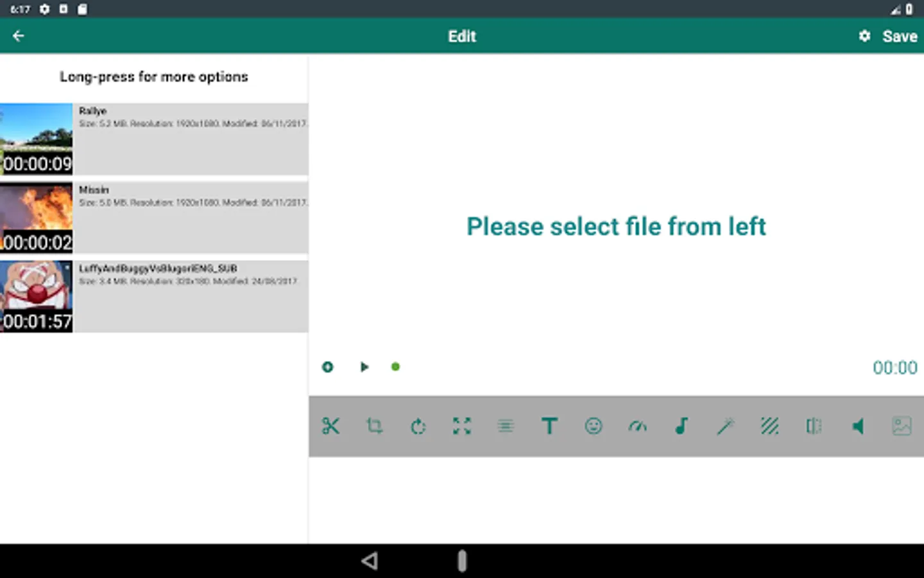Viewport: 924px width, 578px height.
Task: Select the align lines tool
Action: (506, 426)
